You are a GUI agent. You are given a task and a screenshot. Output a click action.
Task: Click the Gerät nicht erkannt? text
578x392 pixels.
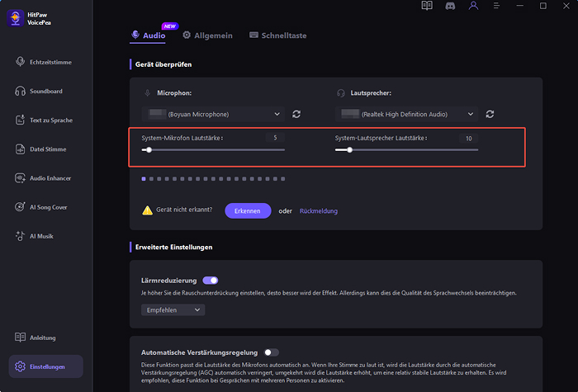pyautogui.click(x=184, y=210)
